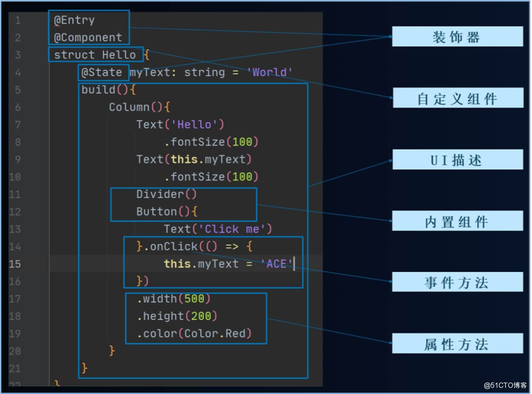Screen dimensions: 532x394
Task: Click the 装饰器 label box
Action: [x=457, y=36]
